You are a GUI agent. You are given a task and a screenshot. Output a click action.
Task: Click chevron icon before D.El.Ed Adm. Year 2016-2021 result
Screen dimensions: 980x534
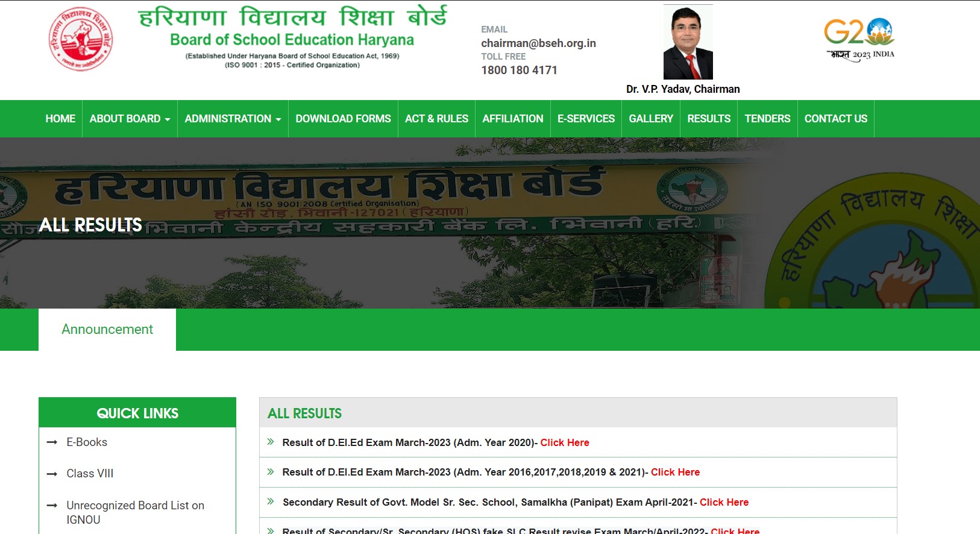coord(271,471)
